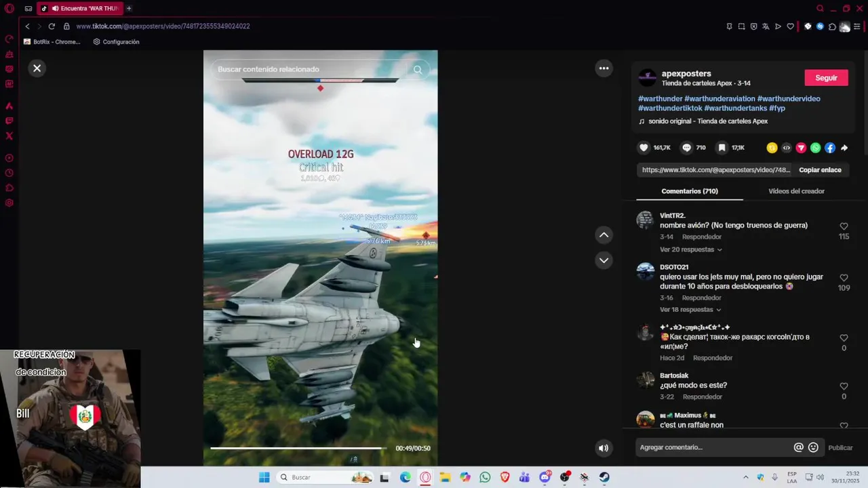Take snapshot from Opera toolbar
This screenshot has height=488, width=868.
[x=741, y=26]
